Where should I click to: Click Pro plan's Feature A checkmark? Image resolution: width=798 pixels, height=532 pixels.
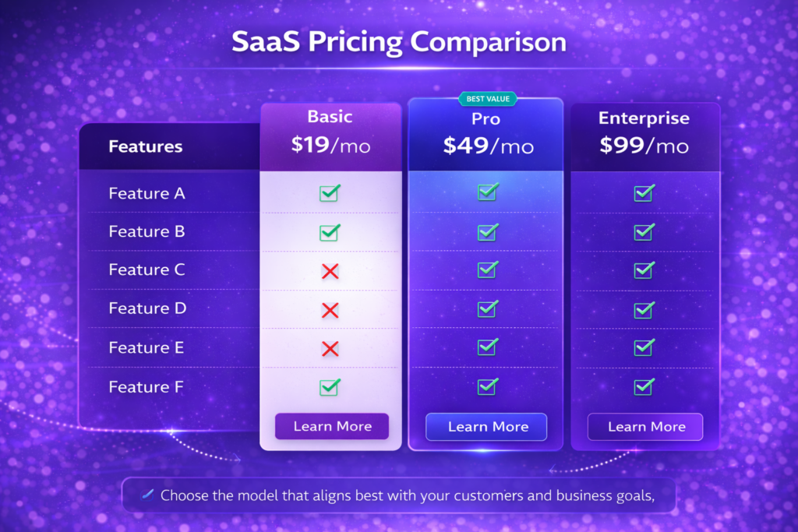[487, 192]
